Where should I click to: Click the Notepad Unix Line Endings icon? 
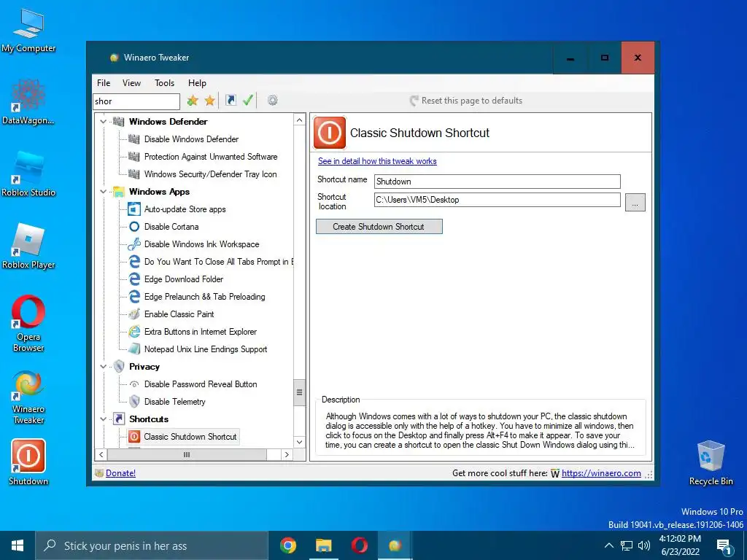pos(134,349)
